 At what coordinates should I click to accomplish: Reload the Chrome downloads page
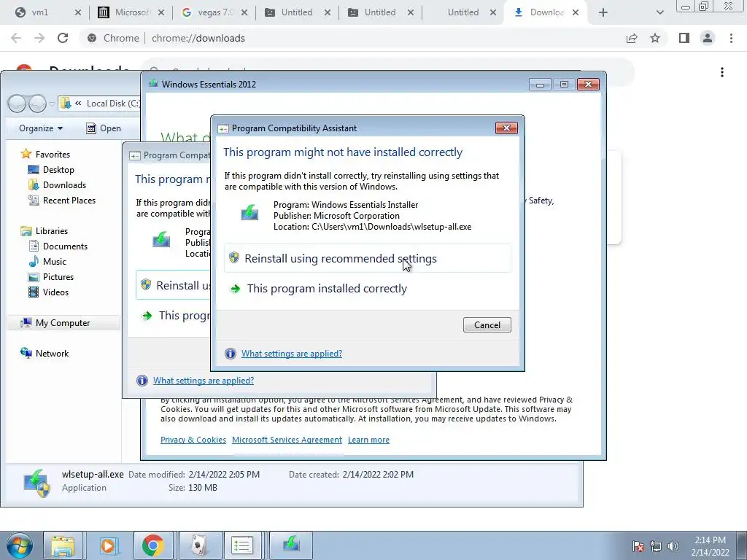63,38
